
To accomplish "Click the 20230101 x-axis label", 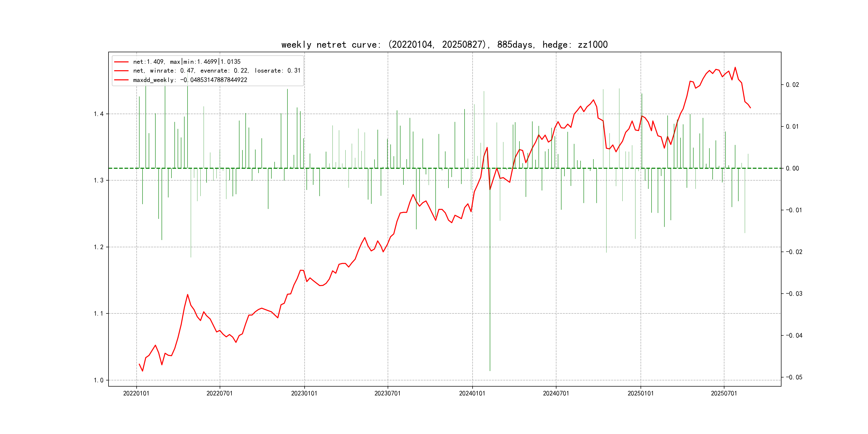I will coord(304,393).
